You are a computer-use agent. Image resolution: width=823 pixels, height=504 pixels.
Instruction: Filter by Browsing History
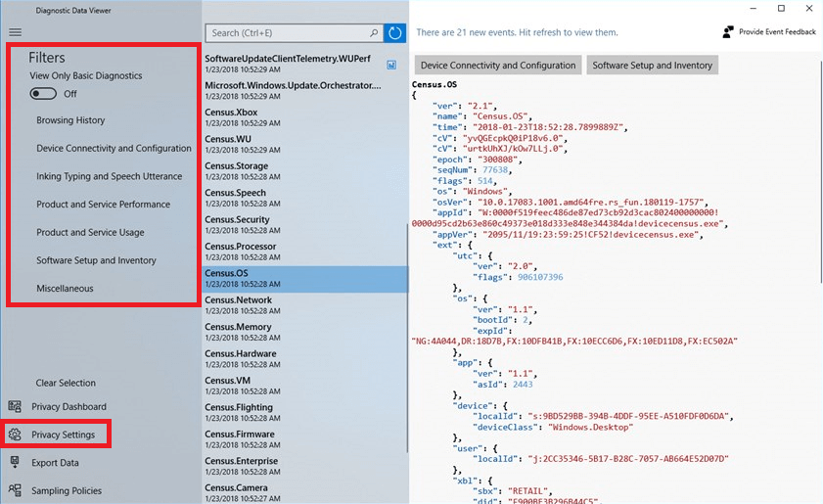pos(70,120)
